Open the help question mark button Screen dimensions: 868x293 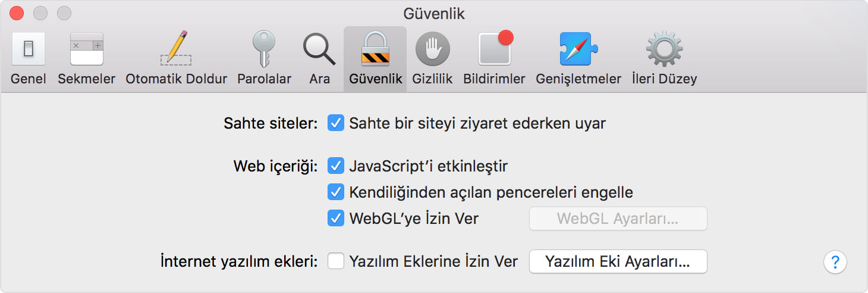point(835,261)
